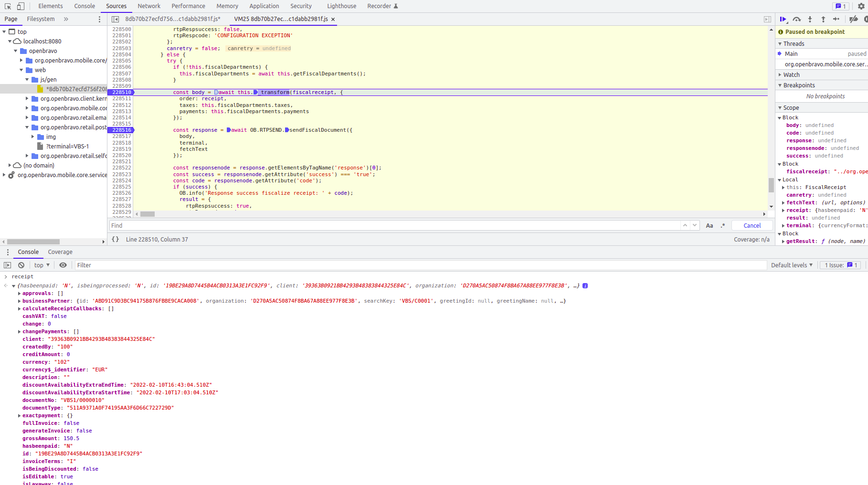Screen dimensions: 868x485
Task: Step into next function call
Action: coord(810,19)
